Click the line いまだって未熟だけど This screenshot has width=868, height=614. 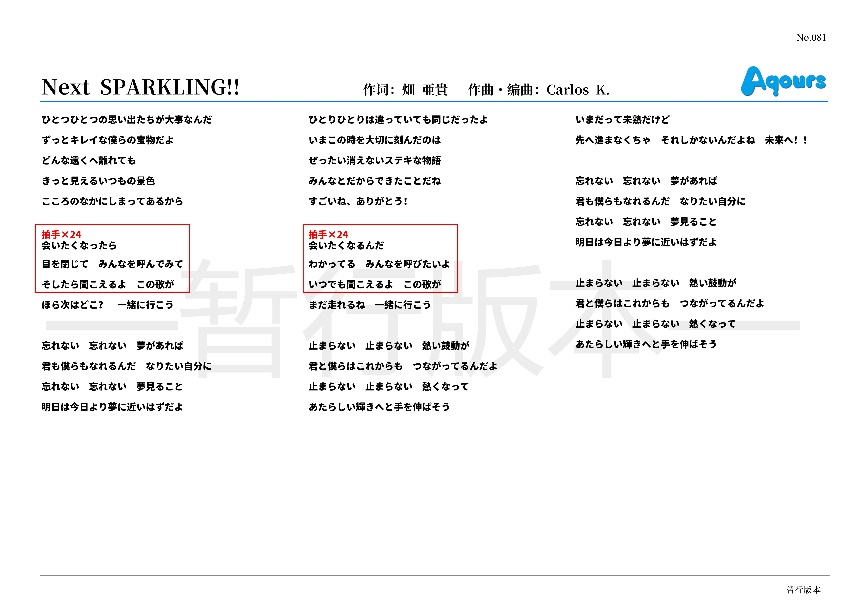coord(622,120)
